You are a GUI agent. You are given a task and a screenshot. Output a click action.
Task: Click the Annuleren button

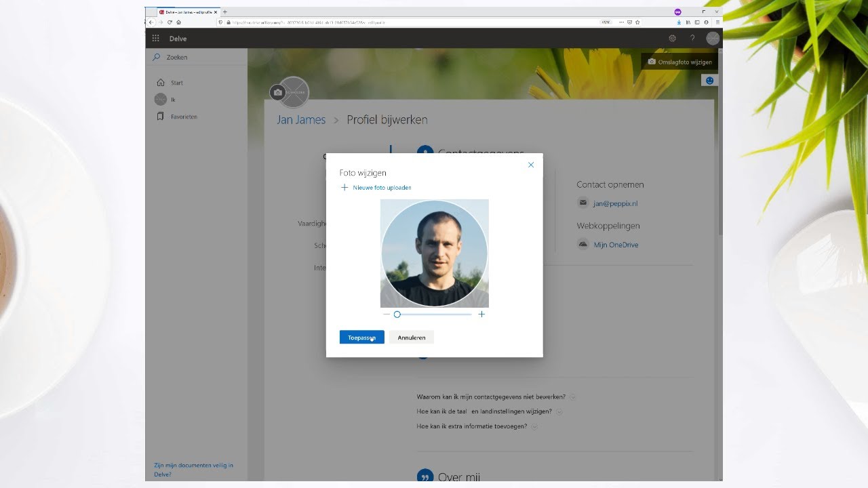pyautogui.click(x=412, y=337)
